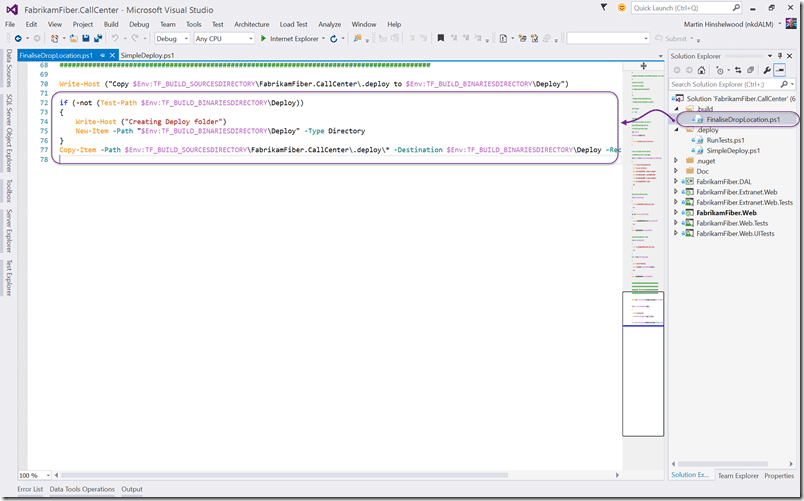Screen dimensions: 804x501
Task: Click Sync with Active Document icon
Action: pyautogui.click(x=738, y=70)
